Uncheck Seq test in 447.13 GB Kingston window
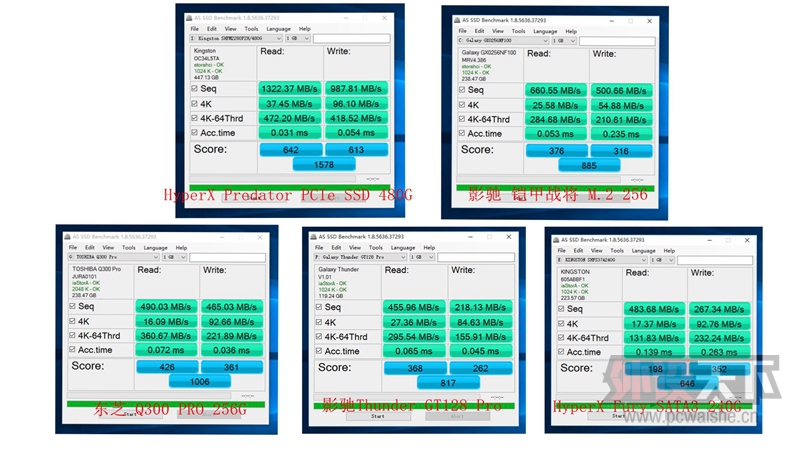The height and width of the screenshot is (450, 800). coord(194,89)
